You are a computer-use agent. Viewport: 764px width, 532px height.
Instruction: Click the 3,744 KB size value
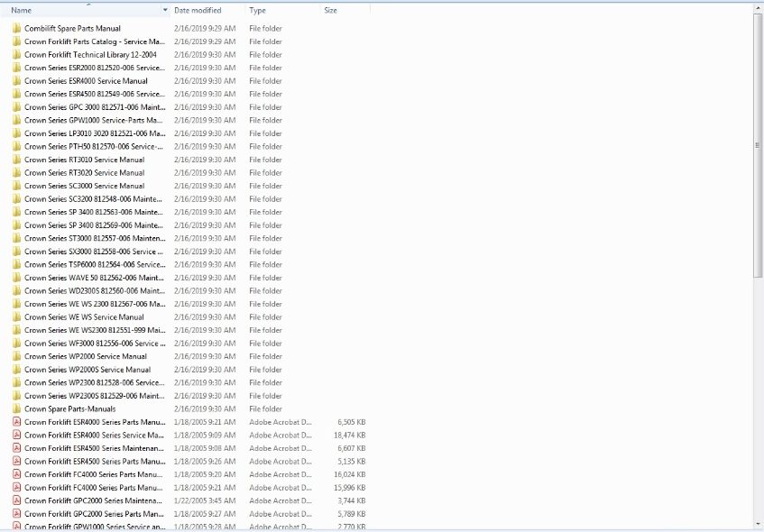tap(351, 500)
